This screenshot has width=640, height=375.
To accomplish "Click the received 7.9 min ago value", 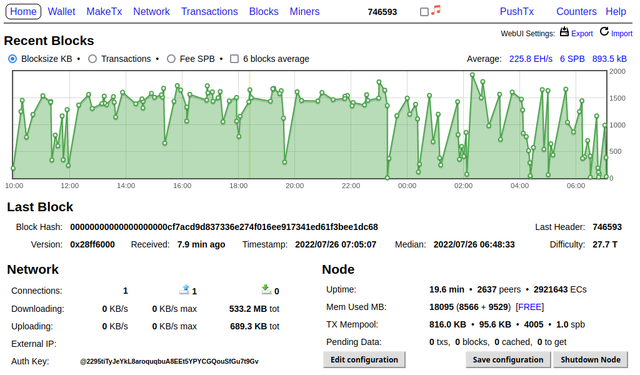I will [201, 244].
